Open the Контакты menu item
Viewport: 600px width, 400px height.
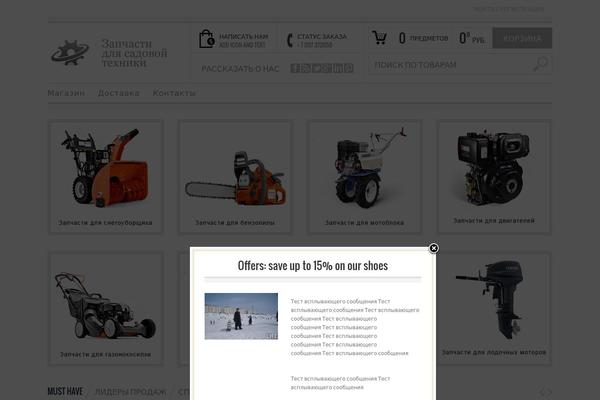tap(174, 93)
